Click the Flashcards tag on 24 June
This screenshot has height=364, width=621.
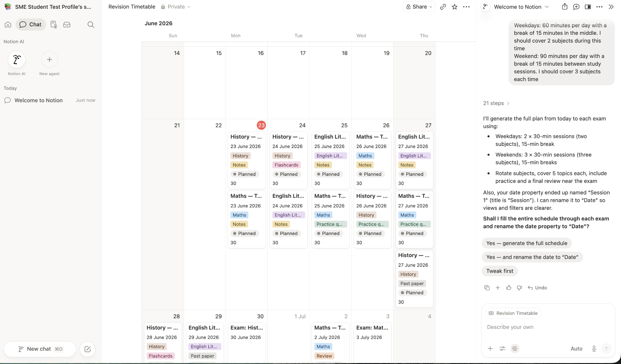pyautogui.click(x=286, y=165)
